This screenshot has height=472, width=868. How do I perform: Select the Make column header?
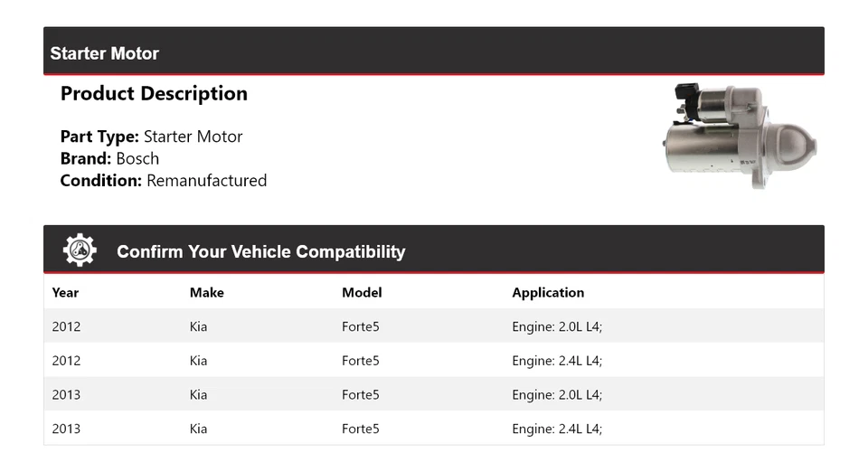pyautogui.click(x=207, y=292)
